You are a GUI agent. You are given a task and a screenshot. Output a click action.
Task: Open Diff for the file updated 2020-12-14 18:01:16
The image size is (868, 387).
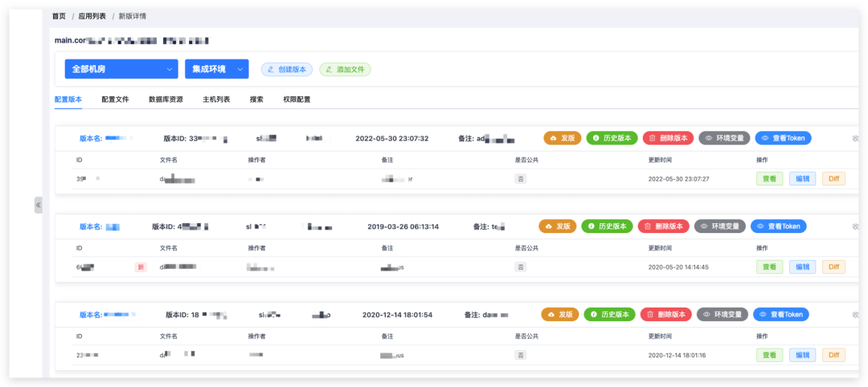click(833, 355)
